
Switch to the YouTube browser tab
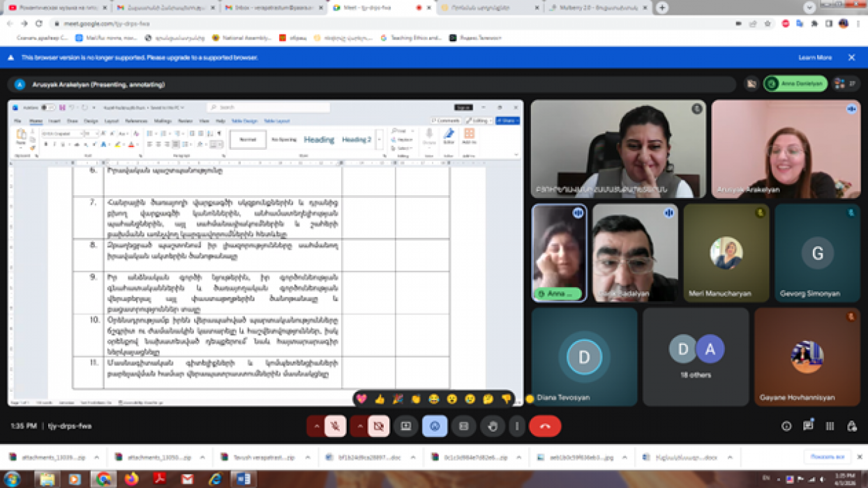click(56, 8)
